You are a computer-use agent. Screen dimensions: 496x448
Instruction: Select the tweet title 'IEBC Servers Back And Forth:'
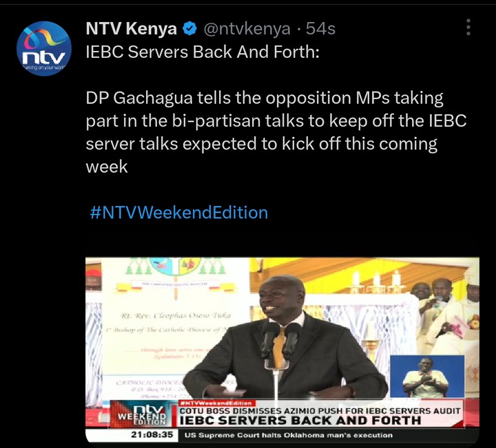click(x=203, y=52)
